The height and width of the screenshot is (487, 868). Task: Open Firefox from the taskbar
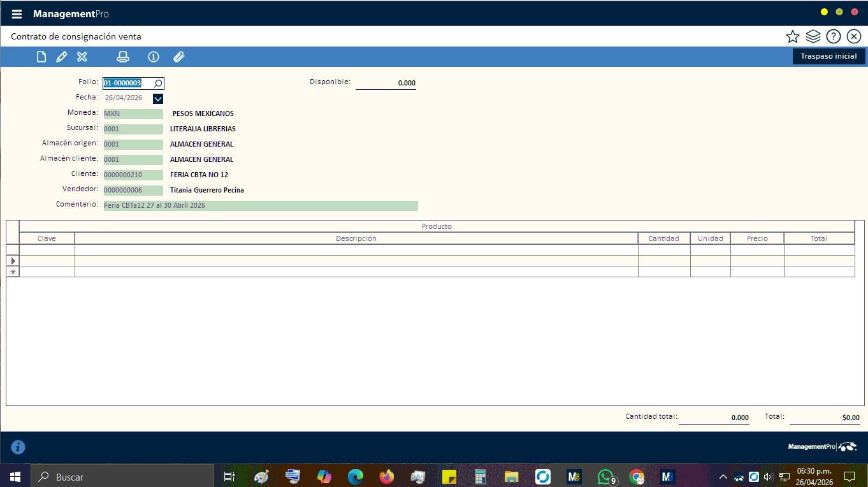click(386, 476)
